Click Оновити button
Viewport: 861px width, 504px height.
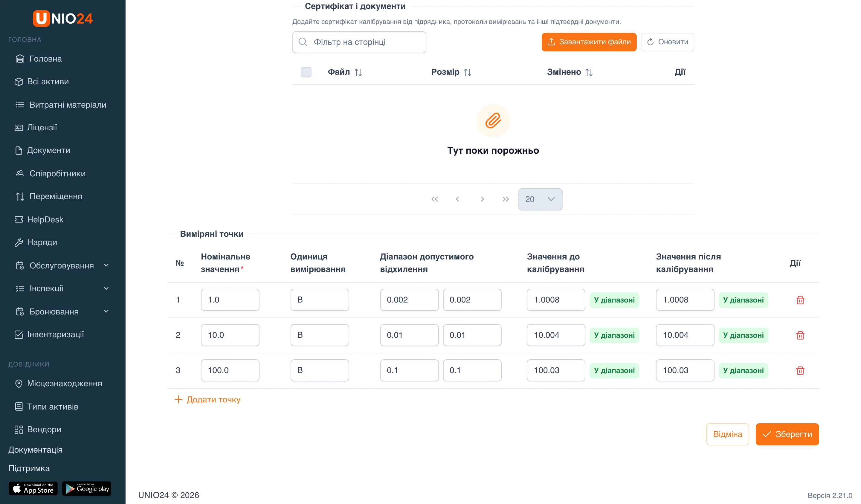(667, 42)
